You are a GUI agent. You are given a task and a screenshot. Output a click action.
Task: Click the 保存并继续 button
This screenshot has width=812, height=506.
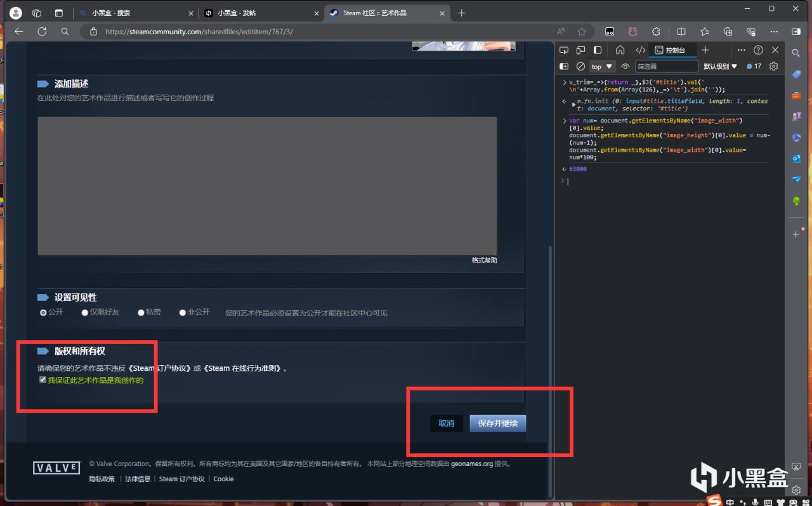(498, 423)
